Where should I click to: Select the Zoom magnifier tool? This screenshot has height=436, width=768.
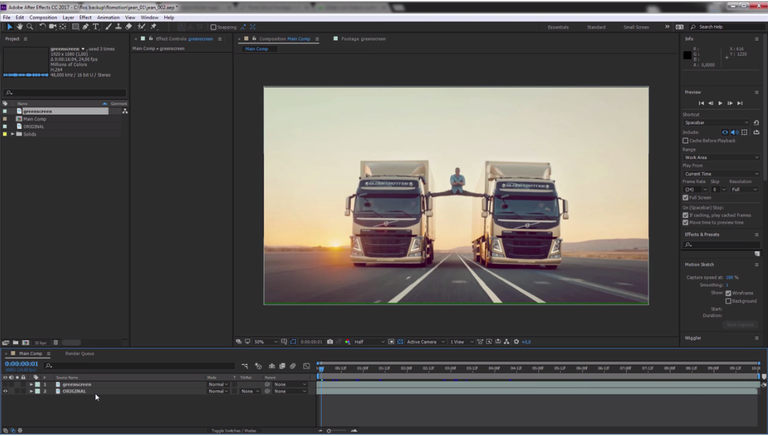coord(30,27)
